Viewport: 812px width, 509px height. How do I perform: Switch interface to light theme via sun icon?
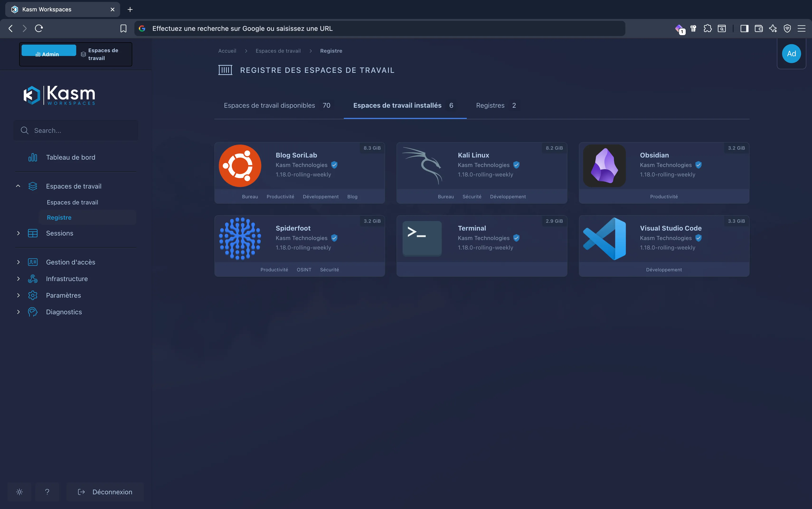click(x=19, y=491)
